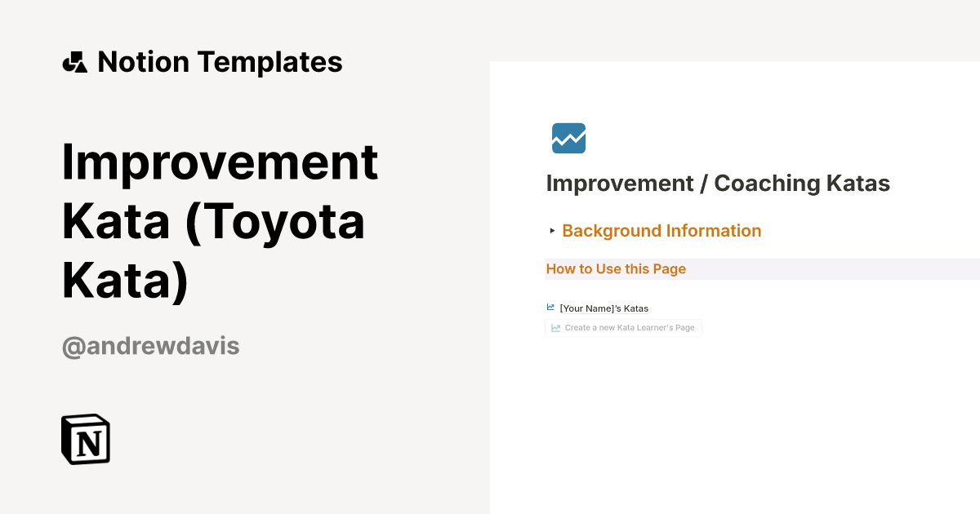Viewport: 980px width, 514px height.
Task: Select the black Notion N logo
Action: (x=86, y=438)
